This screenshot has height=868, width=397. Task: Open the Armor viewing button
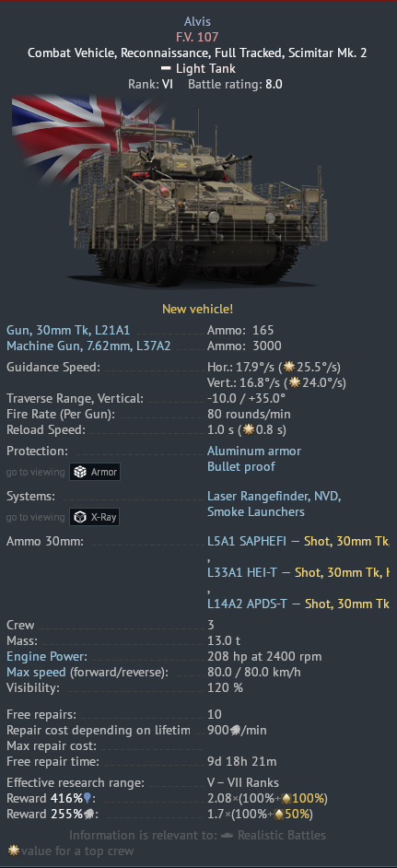click(95, 472)
